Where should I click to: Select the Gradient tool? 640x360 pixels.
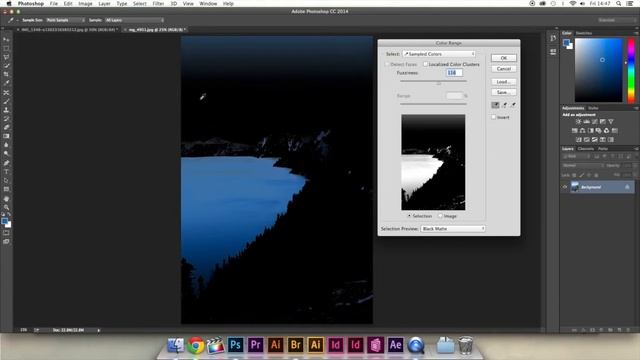click(x=6, y=136)
